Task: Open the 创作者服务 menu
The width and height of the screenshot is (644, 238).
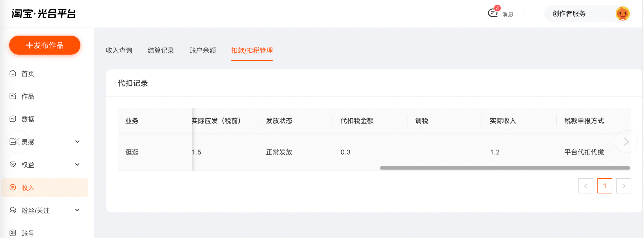Action: [x=569, y=13]
